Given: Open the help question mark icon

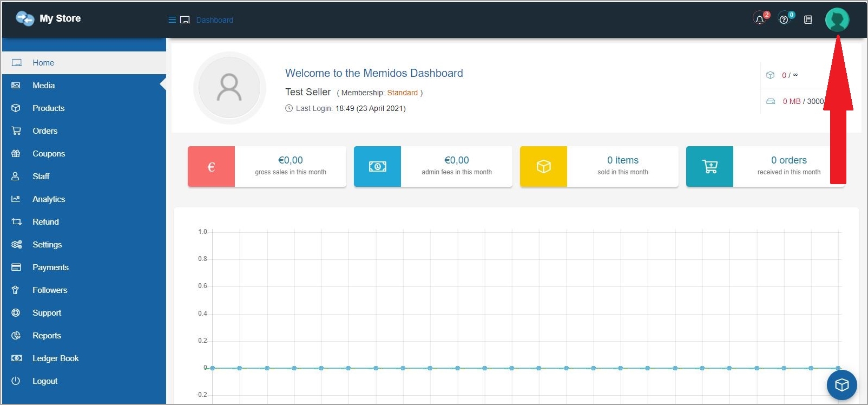Looking at the screenshot, I should (784, 19).
